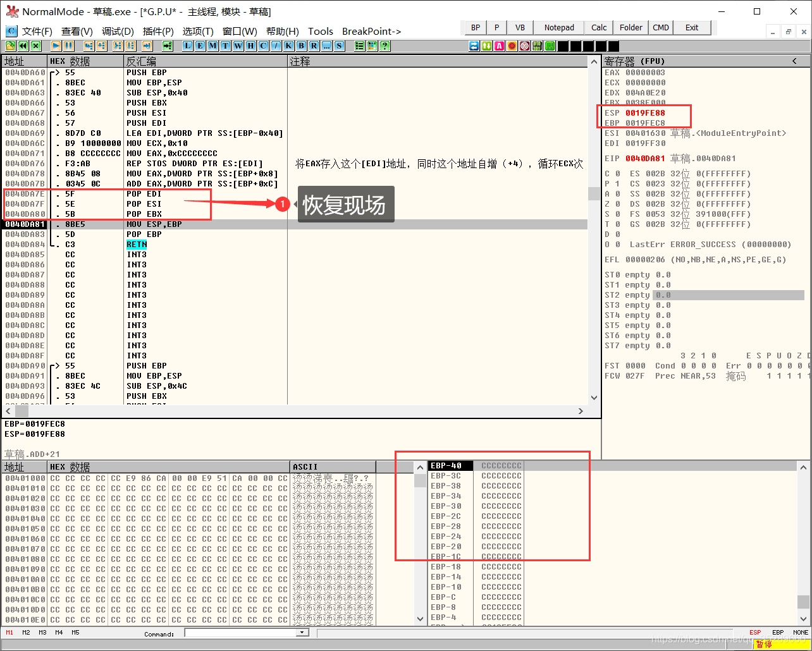Open the 调试(D) menu
This screenshot has width=812, height=651.
(x=118, y=32)
